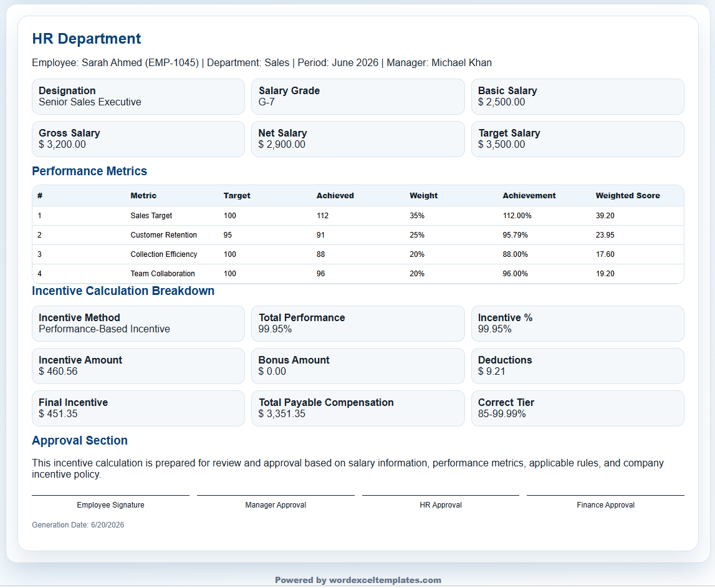Click the Weight column header

(424, 196)
